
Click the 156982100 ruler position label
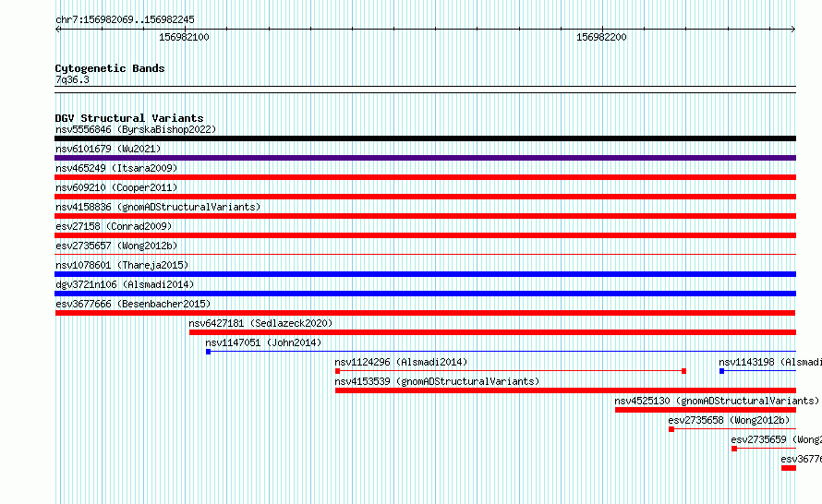click(x=184, y=37)
